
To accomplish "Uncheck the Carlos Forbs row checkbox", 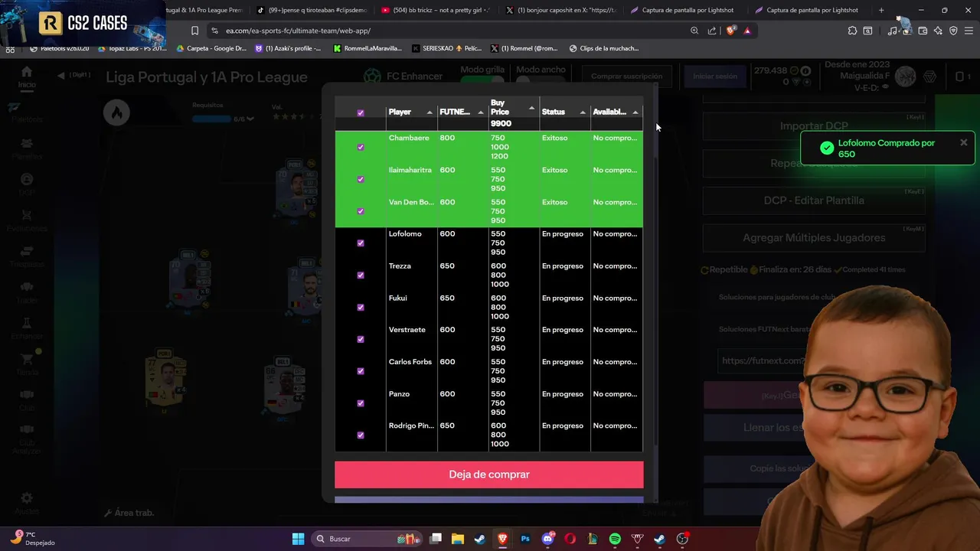I will coord(361,371).
